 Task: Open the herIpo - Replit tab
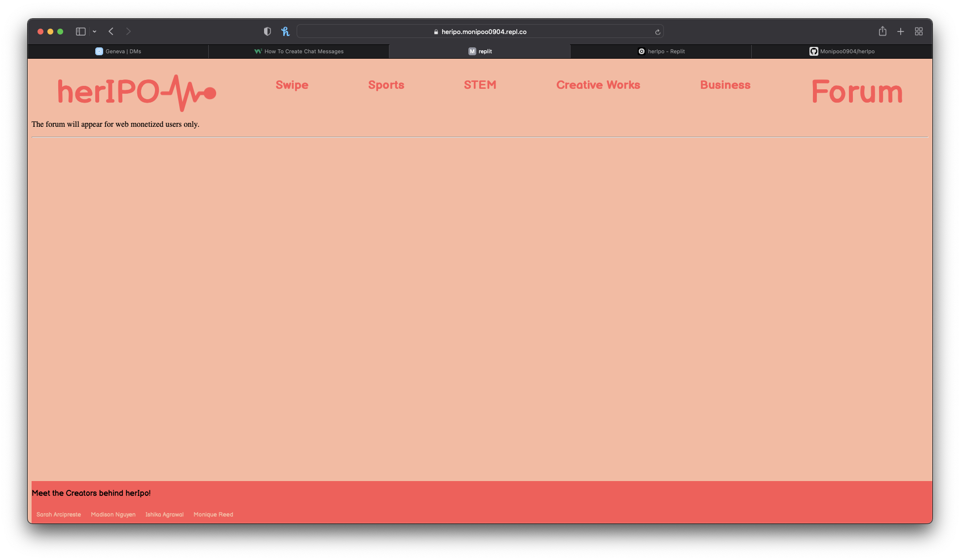[x=661, y=51]
